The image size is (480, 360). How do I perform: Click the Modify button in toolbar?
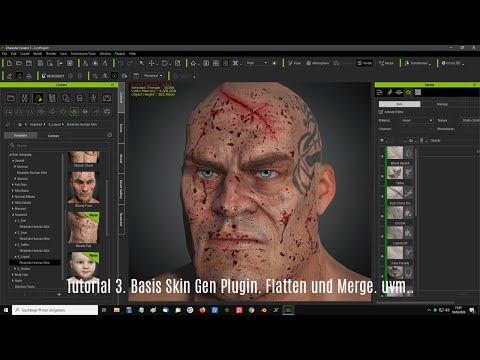point(364,63)
